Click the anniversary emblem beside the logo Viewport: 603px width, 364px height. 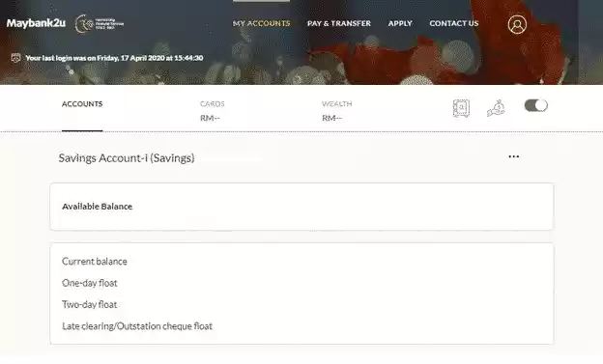coord(99,24)
